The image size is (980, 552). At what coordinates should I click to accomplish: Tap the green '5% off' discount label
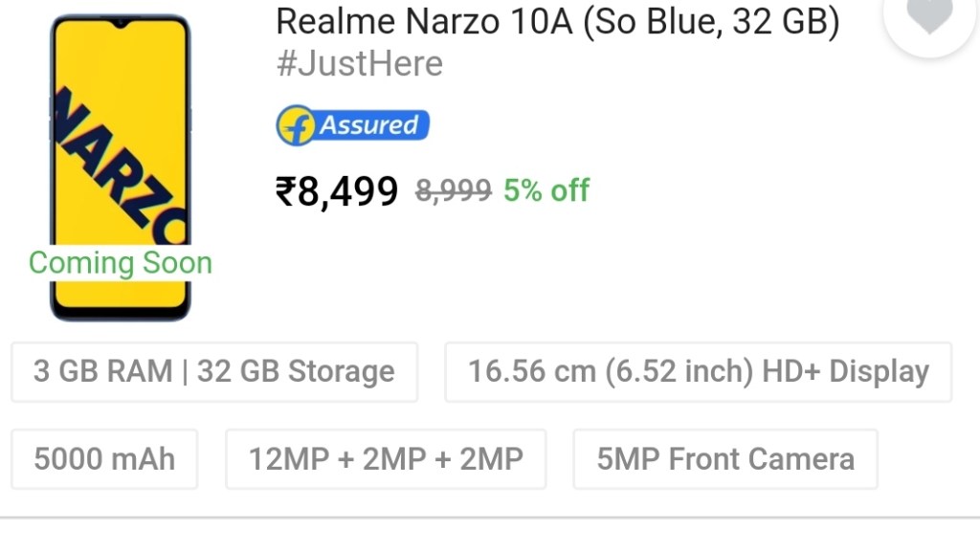(546, 190)
